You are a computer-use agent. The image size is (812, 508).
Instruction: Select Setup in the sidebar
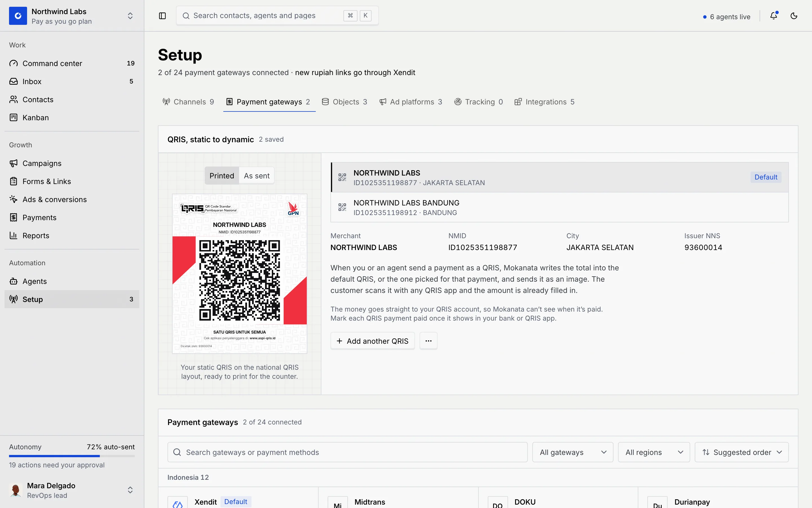[72, 299]
